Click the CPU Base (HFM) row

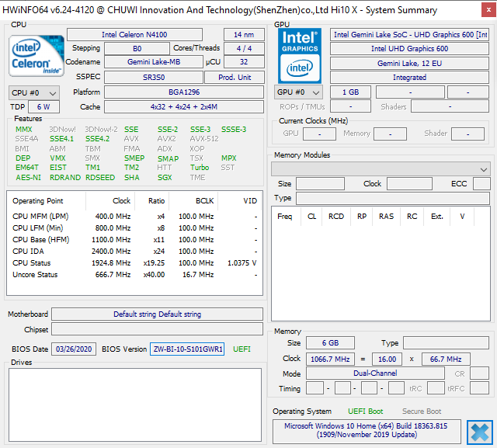click(134, 240)
